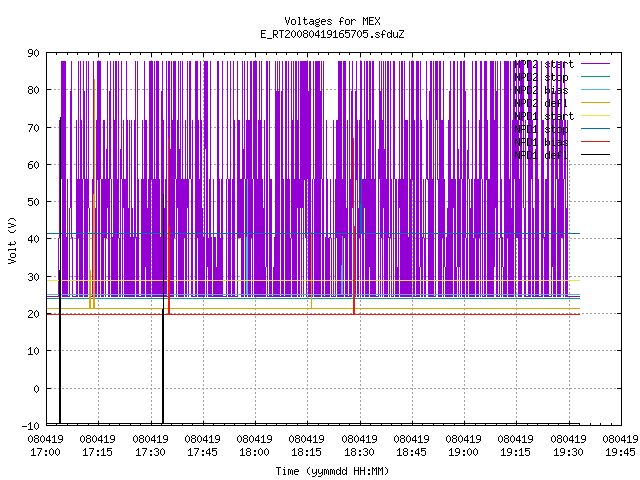
Task: Click the x-axis time label 18:45
Action: coord(411,452)
